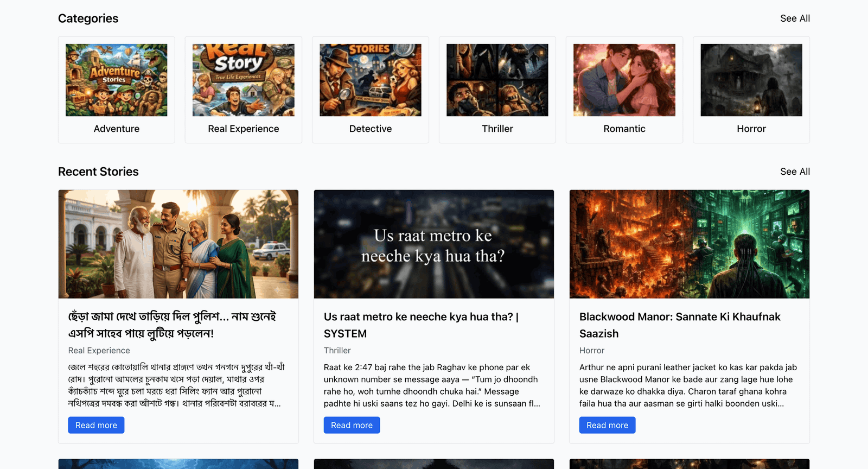Image resolution: width=868 pixels, height=469 pixels.
Task: Click the 'Recent Stories' section heading
Action: click(98, 172)
